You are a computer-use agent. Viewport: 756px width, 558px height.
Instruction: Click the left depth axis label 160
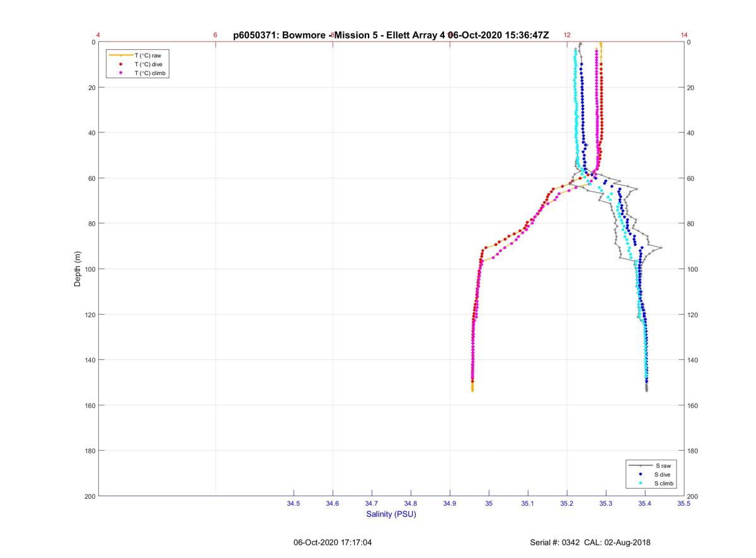tap(89, 405)
